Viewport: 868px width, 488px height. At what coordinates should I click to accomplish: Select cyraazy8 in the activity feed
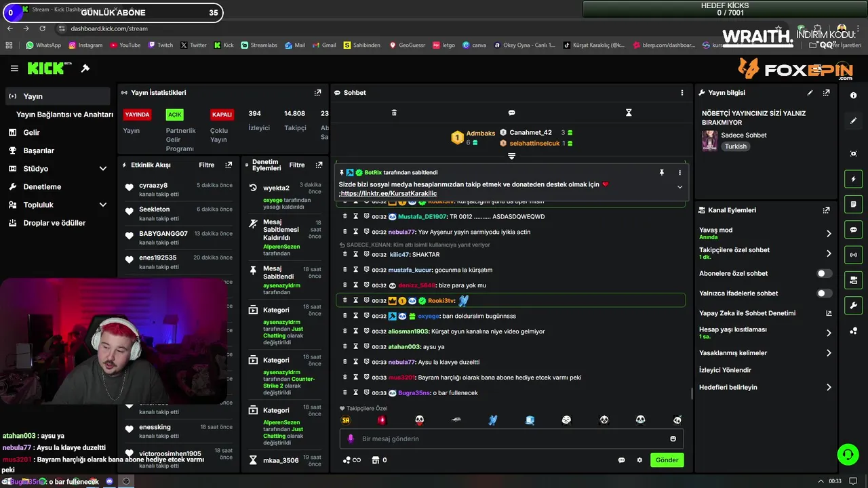(153, 185)
